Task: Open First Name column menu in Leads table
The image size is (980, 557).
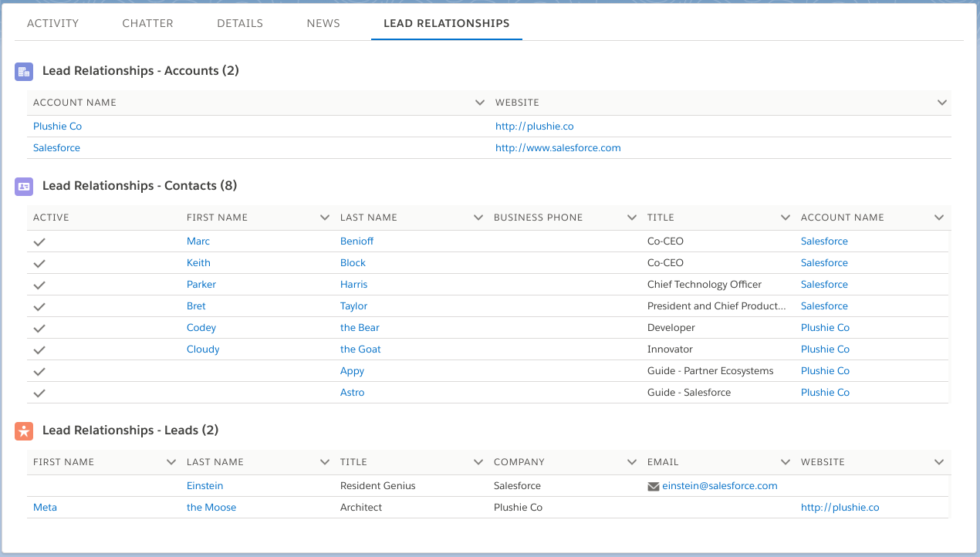Action: 171,462
